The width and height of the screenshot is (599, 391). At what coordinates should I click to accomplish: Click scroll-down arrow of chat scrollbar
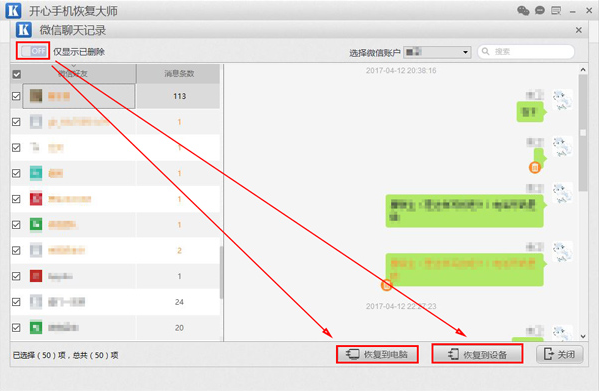(583, 336)
